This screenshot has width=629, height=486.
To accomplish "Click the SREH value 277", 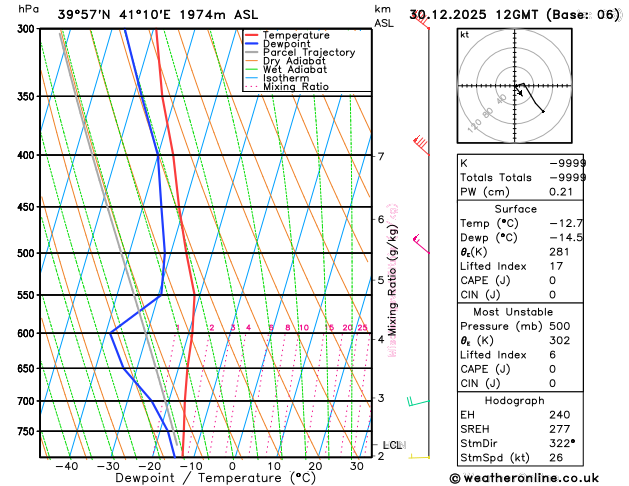I will (560, 429).
